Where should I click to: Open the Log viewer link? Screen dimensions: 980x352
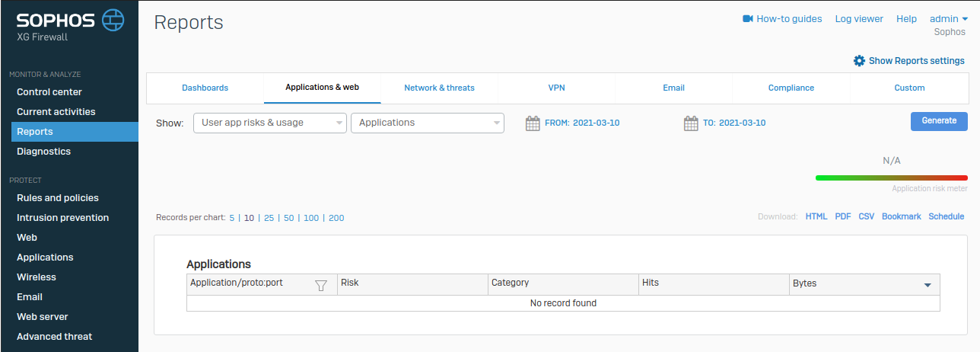[859, 19]
